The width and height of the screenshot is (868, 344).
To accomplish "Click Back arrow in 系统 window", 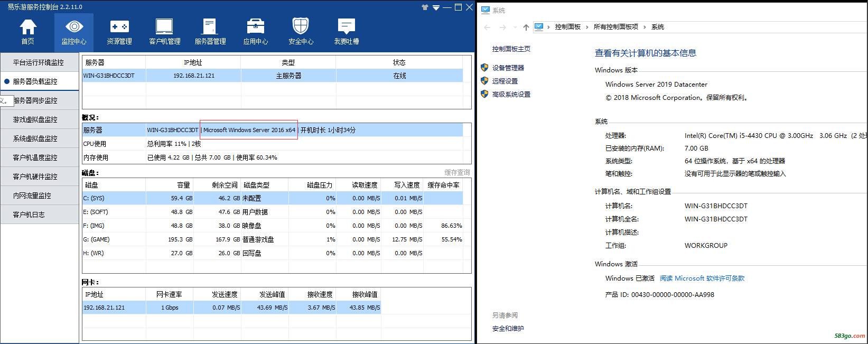I will click(487, 27).
